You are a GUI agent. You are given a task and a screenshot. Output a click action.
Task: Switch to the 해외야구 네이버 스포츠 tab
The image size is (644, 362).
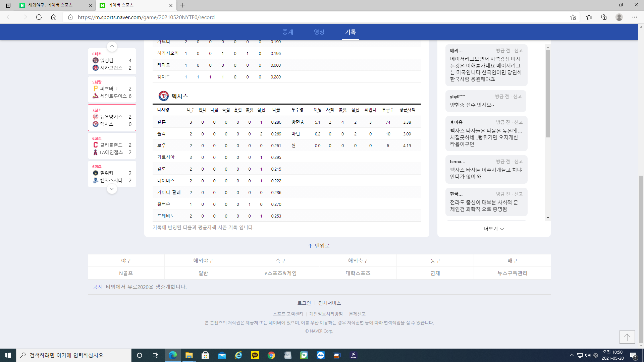(x=55, y=5)
